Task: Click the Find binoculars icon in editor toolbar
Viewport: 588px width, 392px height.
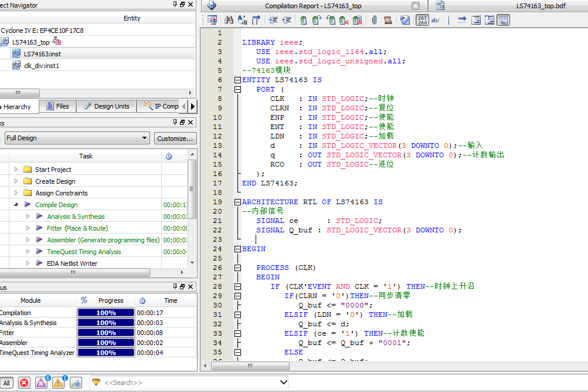Action: click(x=229, y=21)
